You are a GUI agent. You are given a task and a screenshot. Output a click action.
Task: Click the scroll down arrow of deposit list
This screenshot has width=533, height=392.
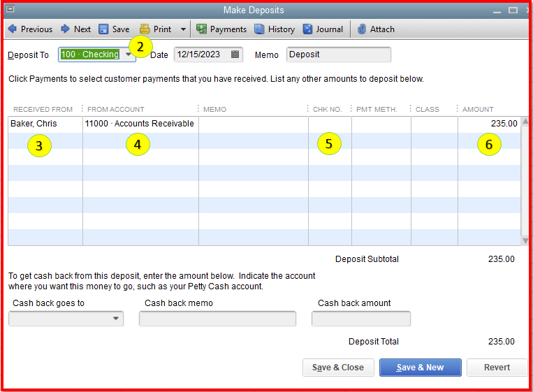[525, 240]
